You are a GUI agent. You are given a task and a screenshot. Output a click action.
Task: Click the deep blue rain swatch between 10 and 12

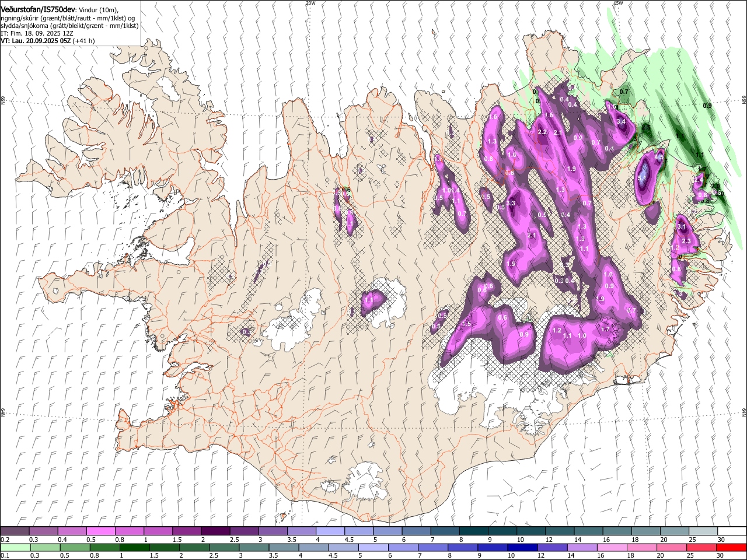(522, 547)
